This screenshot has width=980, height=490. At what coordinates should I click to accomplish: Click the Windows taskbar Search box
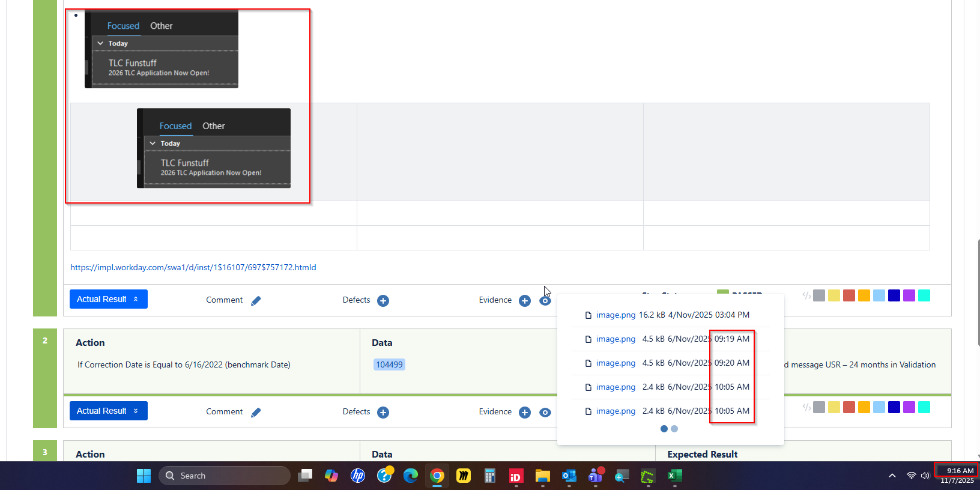click(x=225, y=476)
